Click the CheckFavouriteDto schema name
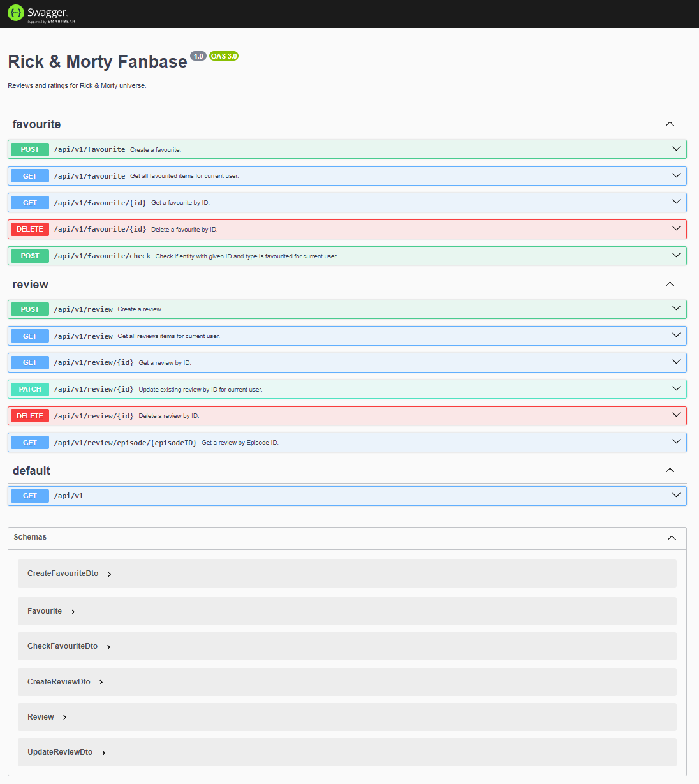The image size is (699, 784). point(63,646)
